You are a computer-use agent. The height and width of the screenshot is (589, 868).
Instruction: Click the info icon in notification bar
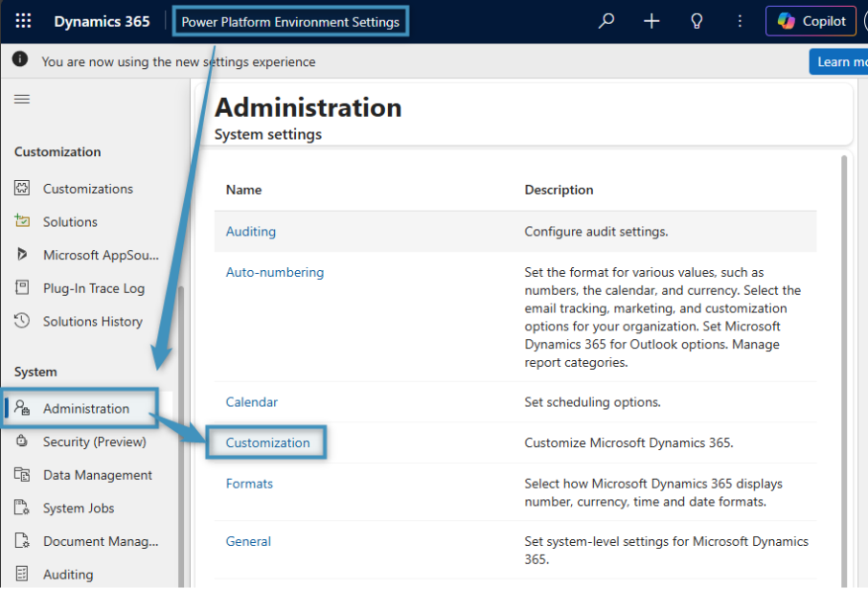pos(20,58)
